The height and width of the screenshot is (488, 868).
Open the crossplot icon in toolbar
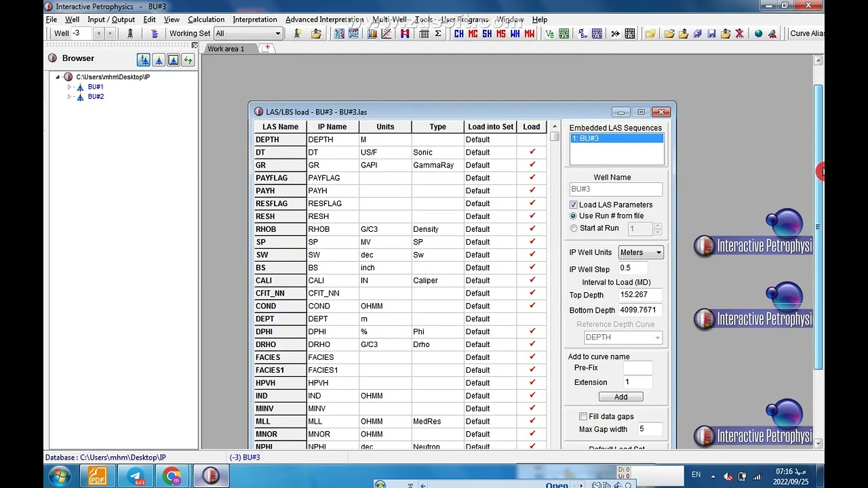click(386, 33)
